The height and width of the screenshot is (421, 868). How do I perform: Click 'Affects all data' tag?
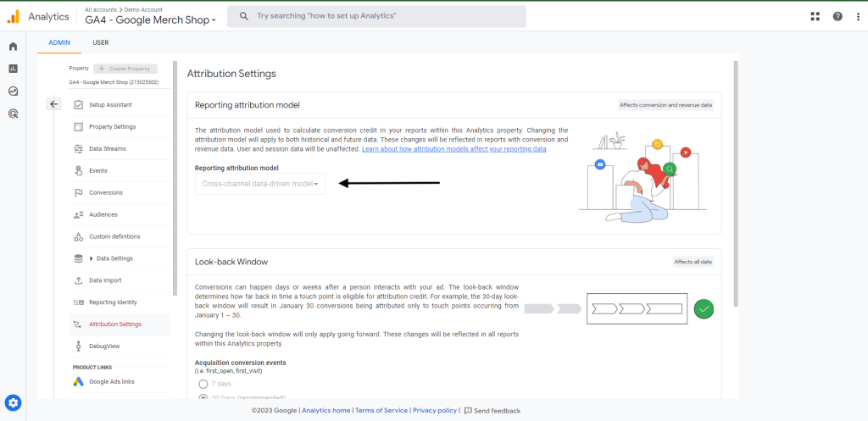[x=693, y=262]
